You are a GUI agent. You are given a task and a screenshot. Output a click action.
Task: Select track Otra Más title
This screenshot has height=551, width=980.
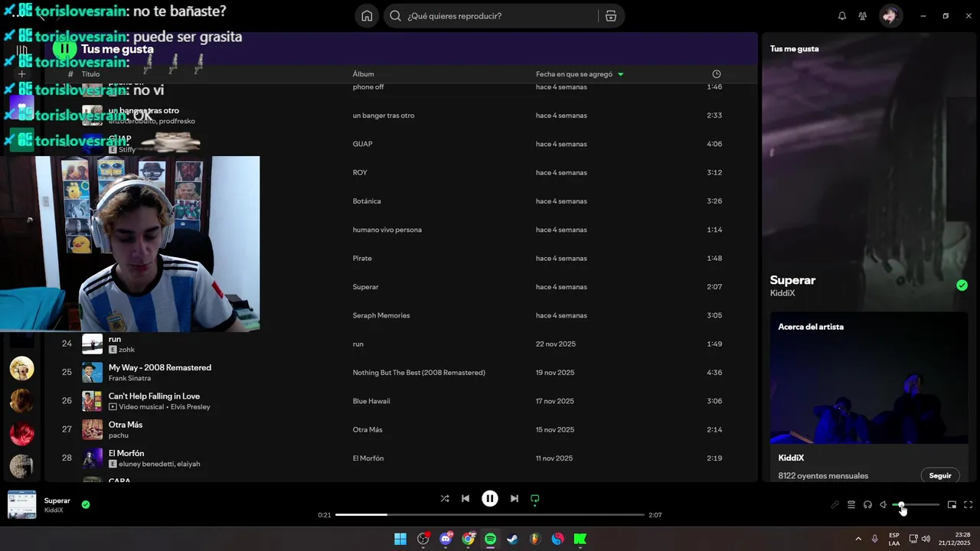126,425
